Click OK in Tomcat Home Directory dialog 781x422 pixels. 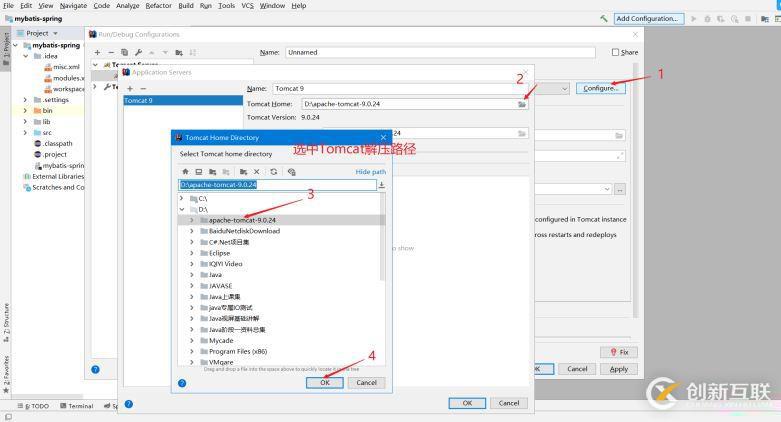(325, 383)
